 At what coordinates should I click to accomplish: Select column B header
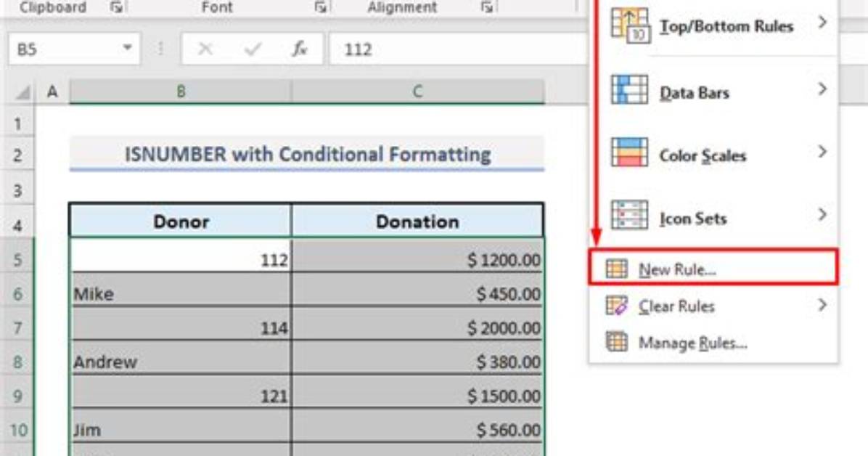[181, 91]
